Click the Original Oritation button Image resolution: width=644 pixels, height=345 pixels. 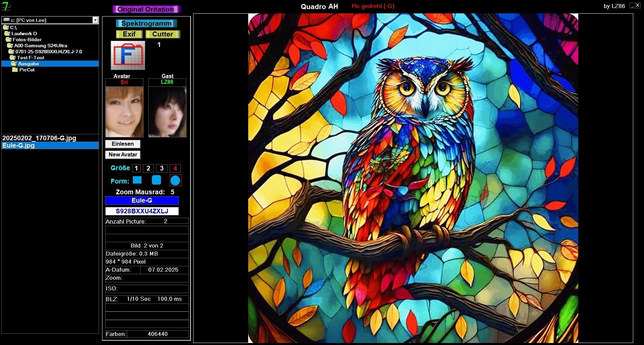146,9
